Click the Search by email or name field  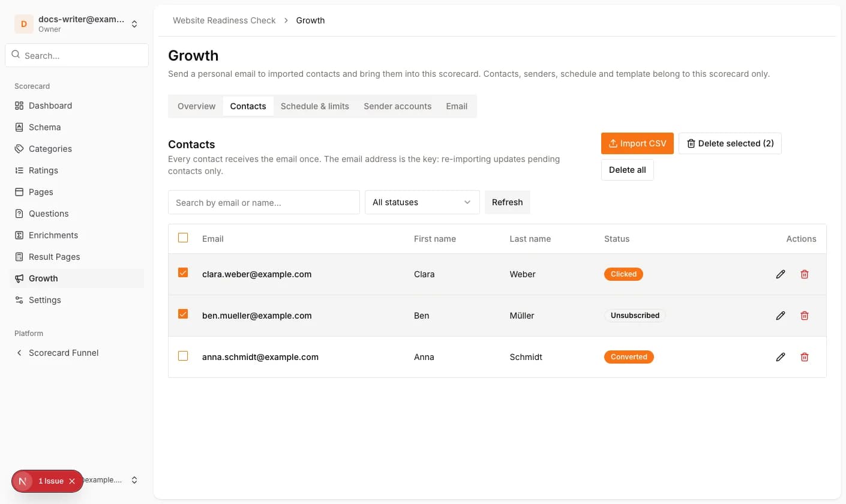point(264,202)
